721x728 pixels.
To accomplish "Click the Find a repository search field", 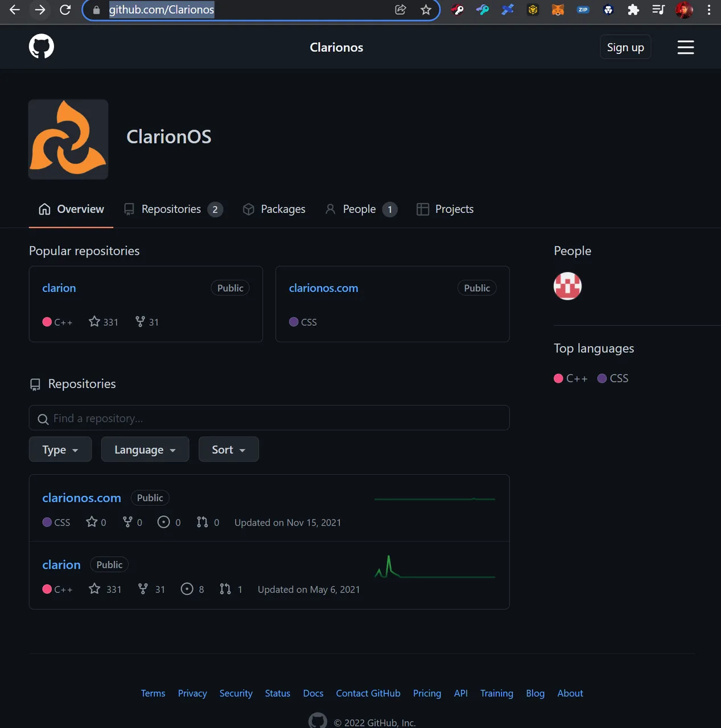I will 269,418.
